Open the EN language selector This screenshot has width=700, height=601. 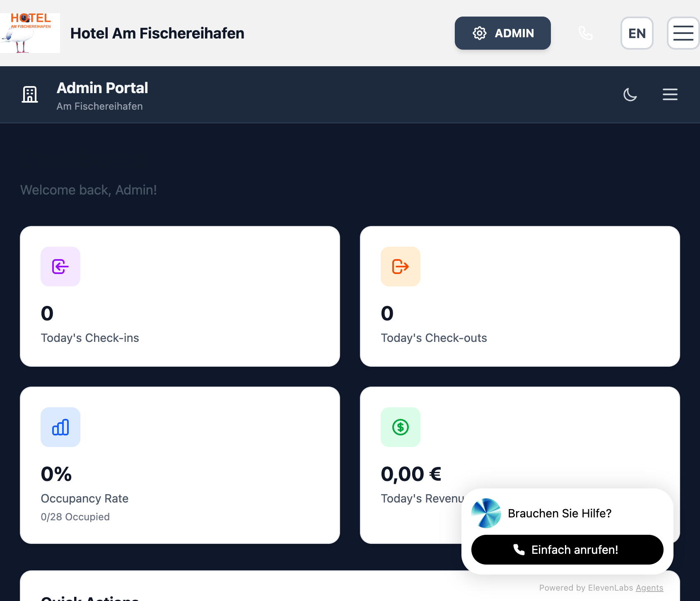(637, 33)
